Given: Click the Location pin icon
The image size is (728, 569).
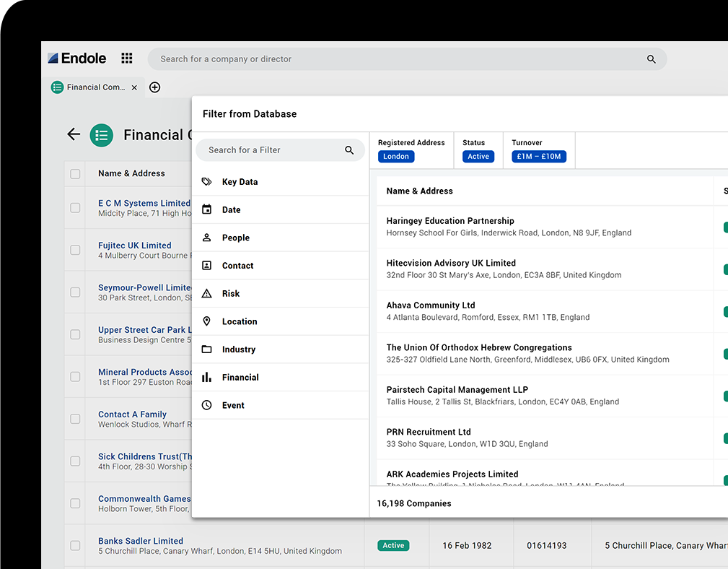Looking at the screenshot, I should (206, 321).
